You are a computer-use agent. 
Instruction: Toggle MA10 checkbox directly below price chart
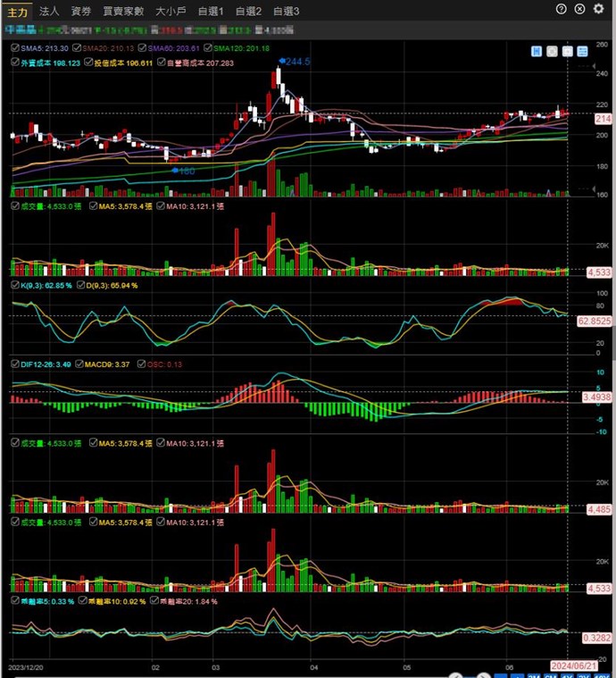coord(161,205)
